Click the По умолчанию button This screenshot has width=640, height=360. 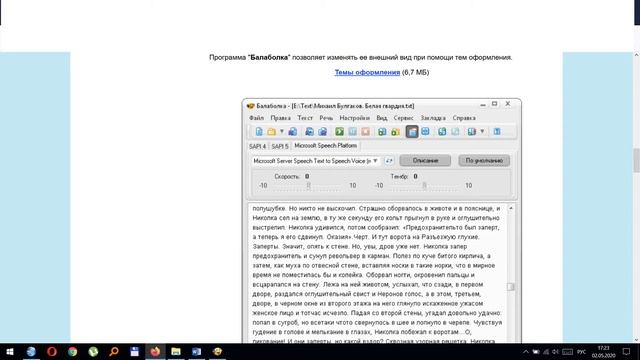click(484, 160)
